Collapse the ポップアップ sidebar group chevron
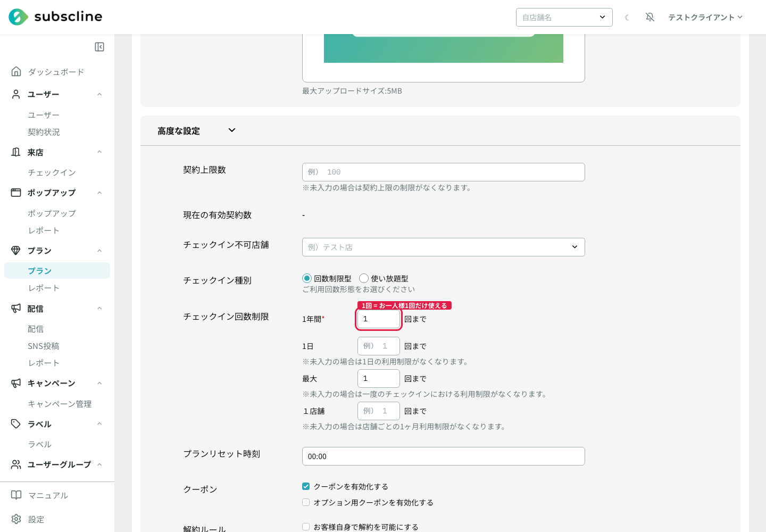Viewport: 766px width, 532px height. click(x=99, y=193)
